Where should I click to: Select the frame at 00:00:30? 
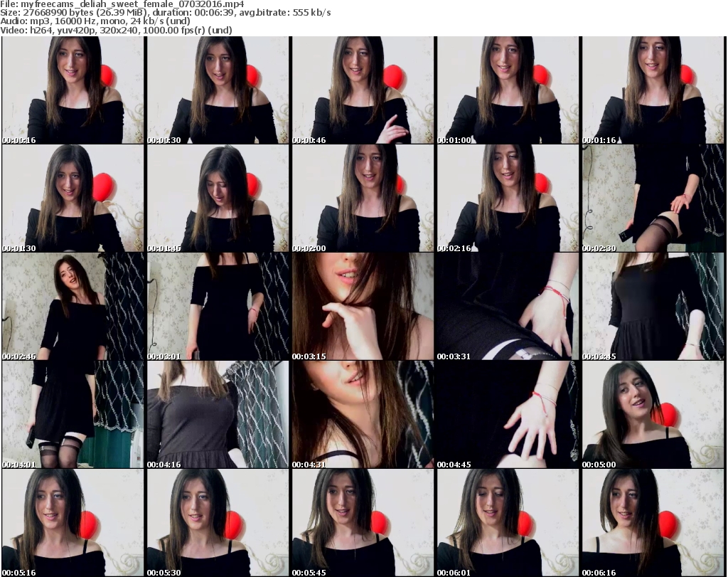click(218, 90)
